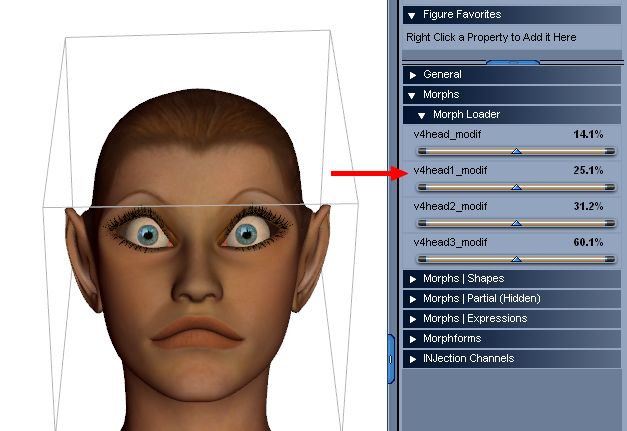Select the v4head_modif property label
Screen dimensions: 627x431
[447, 134]
